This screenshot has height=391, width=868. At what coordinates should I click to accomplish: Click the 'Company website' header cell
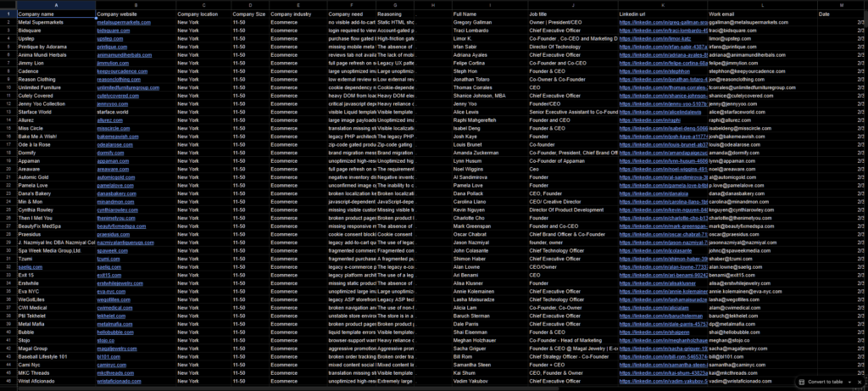[136, 14]
